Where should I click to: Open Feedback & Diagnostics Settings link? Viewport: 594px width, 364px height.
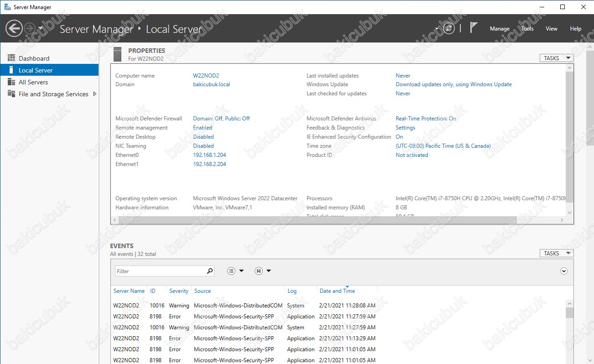point(405,128)
